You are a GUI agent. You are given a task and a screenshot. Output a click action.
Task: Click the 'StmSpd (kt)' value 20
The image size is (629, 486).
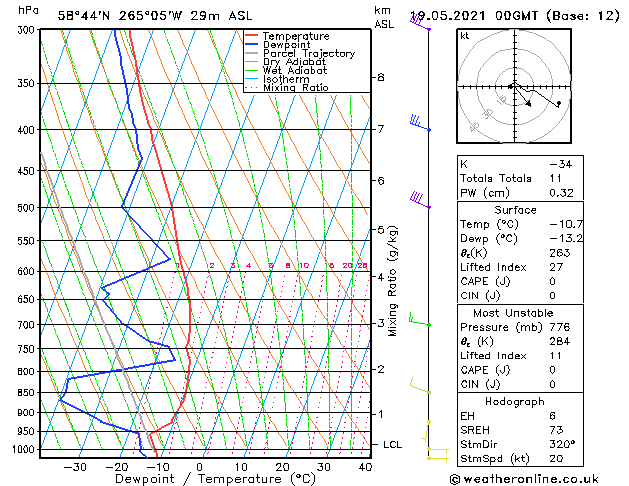[556, 459]
